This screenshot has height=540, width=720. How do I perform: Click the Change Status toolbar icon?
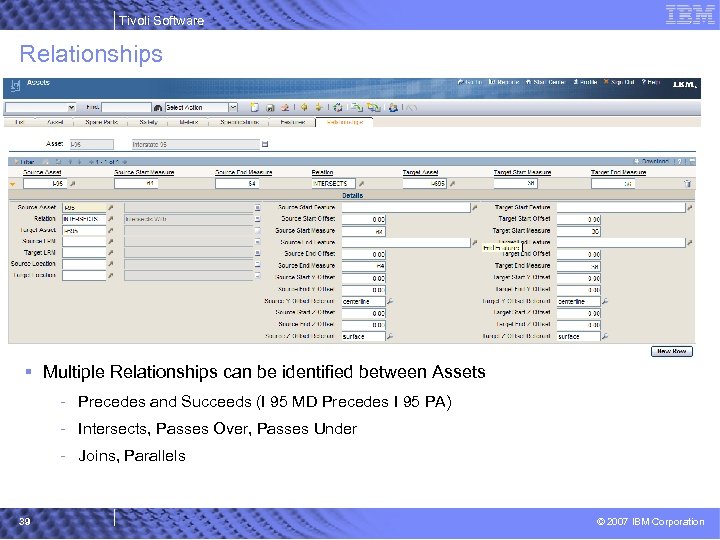coord(338,107)
